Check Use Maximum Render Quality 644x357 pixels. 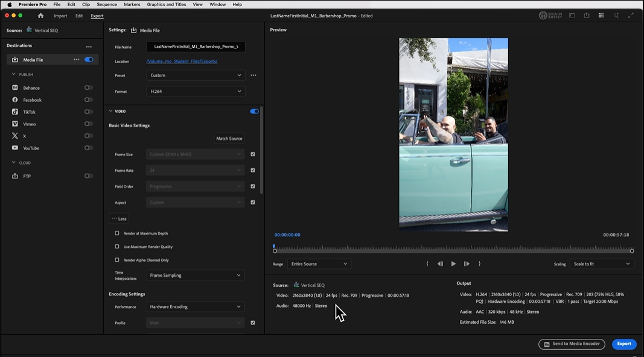tap(116, 247)
